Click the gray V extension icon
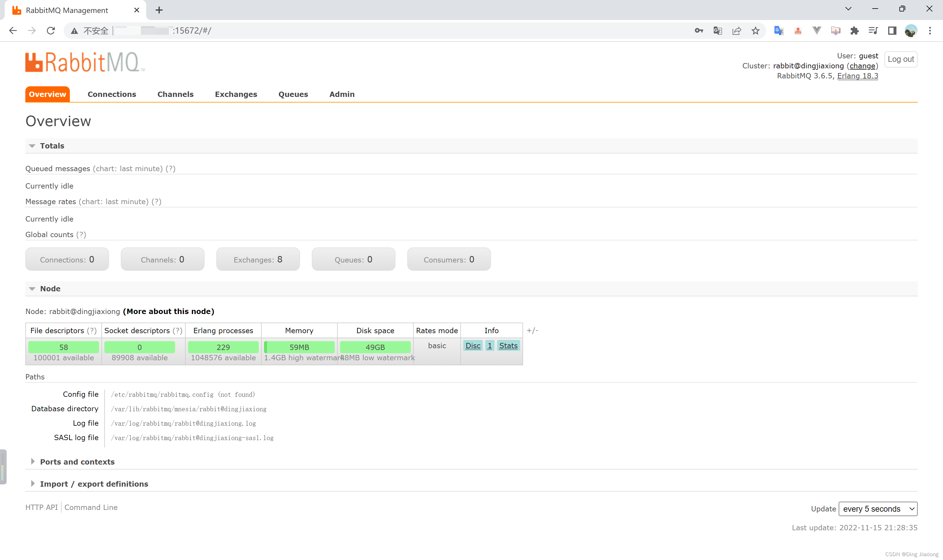Image resolution: width=943 pixels, height=560 pixels. (817, 31)
